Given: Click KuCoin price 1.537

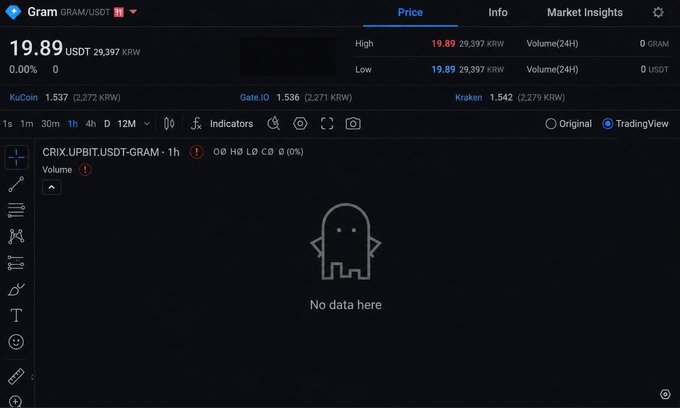Looking at the screenshot, I should [x=56, y=97].
